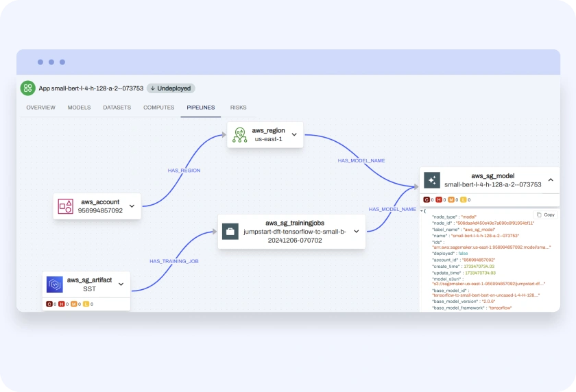The width and height of the screenshot is (576, 392).
Task: Collapse the JSON root object triangle
Action: coord(422,211)
